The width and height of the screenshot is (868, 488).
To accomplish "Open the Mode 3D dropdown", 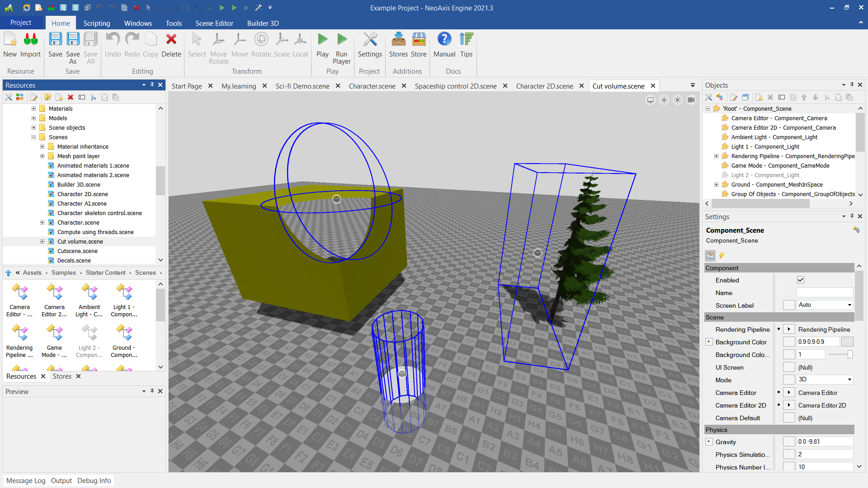I will pyautogui.click(x=825, y=380).
